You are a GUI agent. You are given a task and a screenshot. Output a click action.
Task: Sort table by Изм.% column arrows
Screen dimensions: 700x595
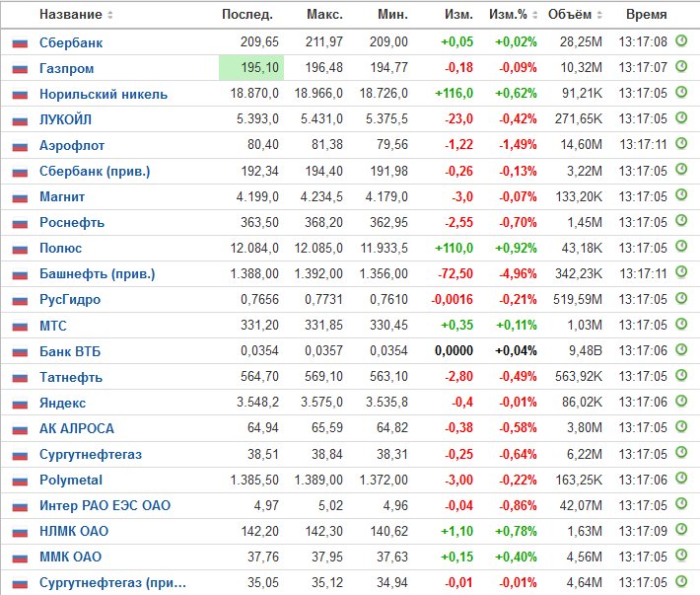coord(534,15)
